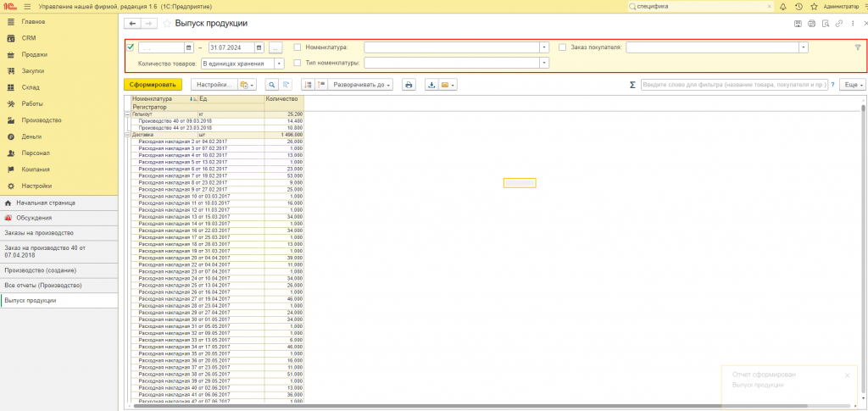
Task: Switch to Начальная страница tab
Action: point(58,203)
